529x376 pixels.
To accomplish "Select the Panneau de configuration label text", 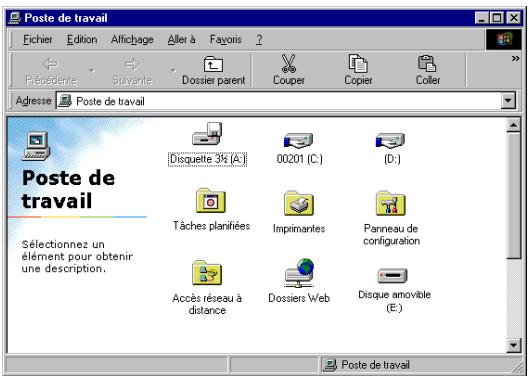I will [391, 235].
